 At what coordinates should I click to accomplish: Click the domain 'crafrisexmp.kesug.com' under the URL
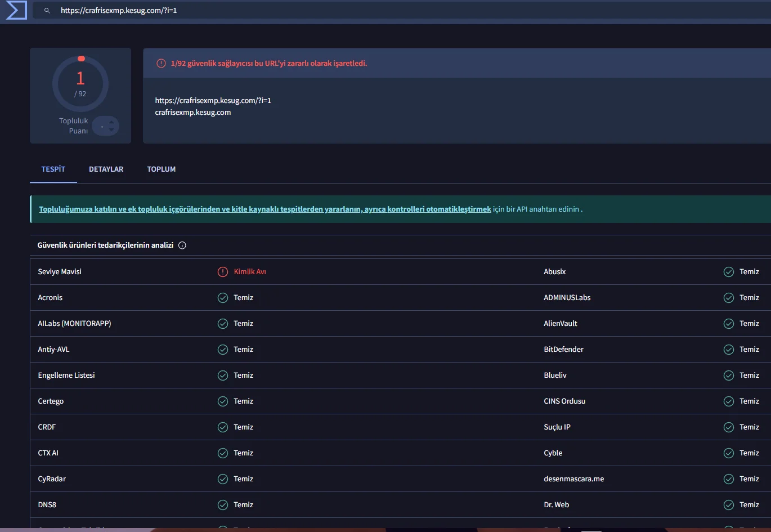click(x=193, y=113)
